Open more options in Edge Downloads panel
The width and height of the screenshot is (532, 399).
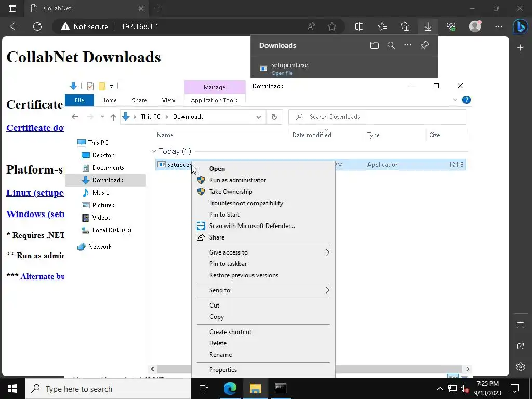click(407, 45)
